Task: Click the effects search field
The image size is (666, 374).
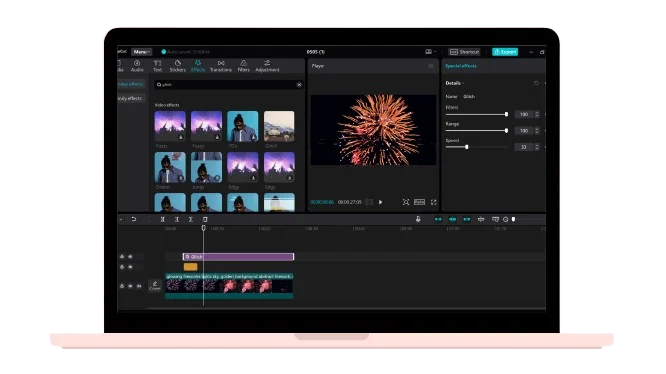Action: coord(229,84)
